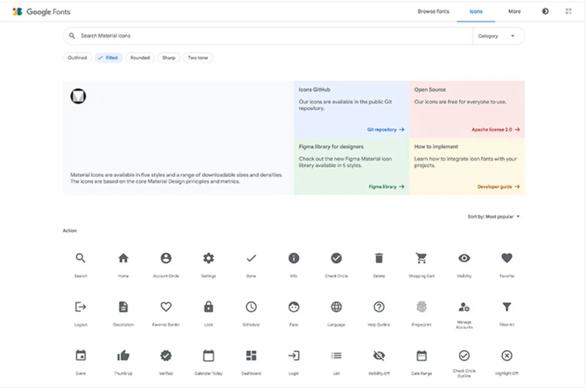Viewport: 586px width, 392px height.
Task: Click the Info icon
Action: [x=294, y=258]
